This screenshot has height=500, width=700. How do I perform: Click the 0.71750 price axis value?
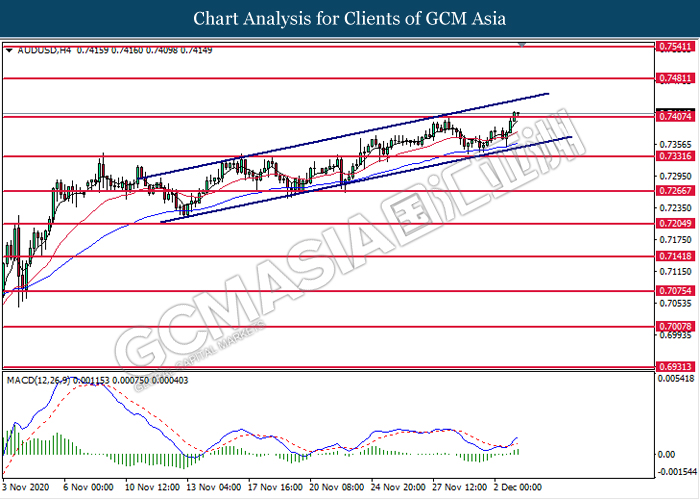[675, 240]
